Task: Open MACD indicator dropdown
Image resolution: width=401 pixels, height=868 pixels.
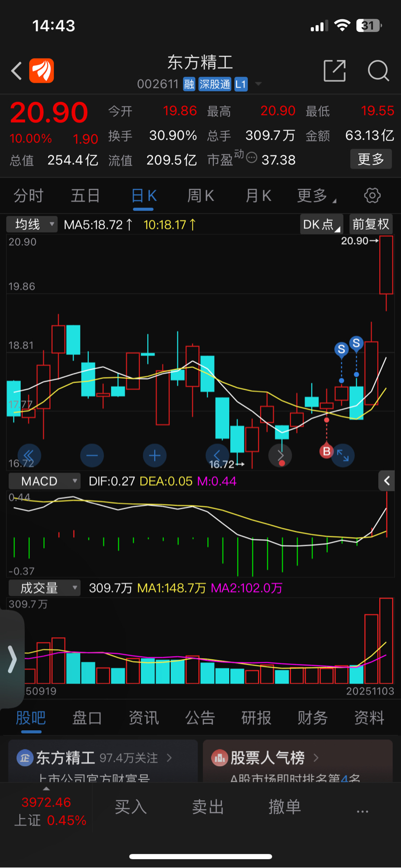Action: 44,481
